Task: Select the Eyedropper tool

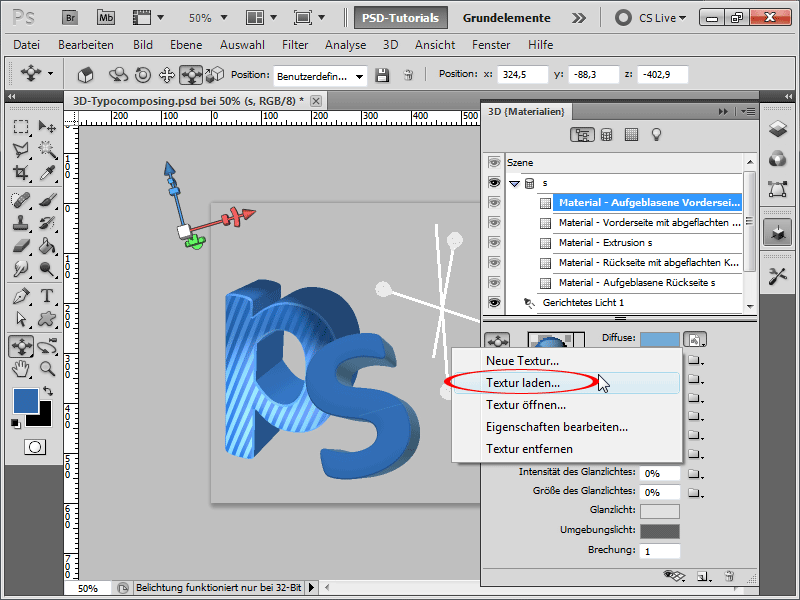Action: point(47,173)
